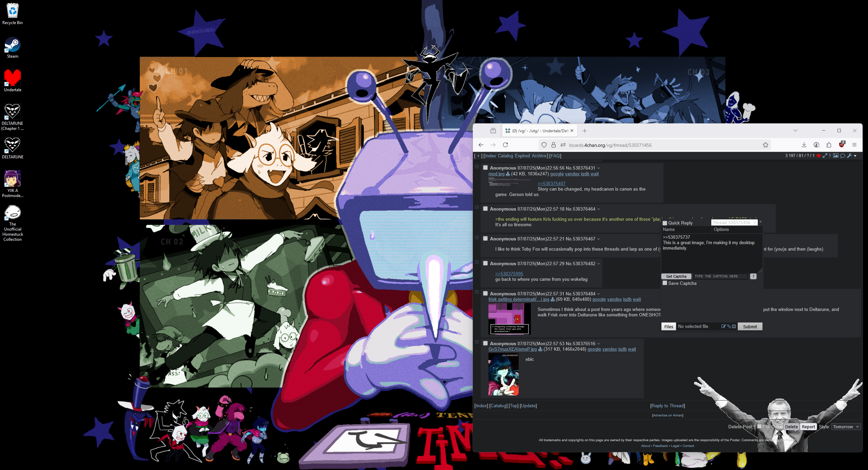The width and height of the screenshot is (868, 470).
Task: Open the gallery picture icon in header
Action: pos(836,156)
